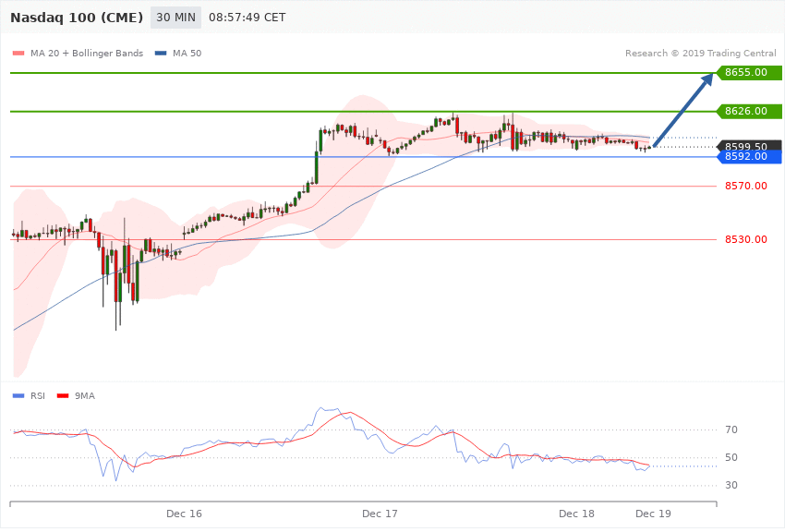Click the RSI 70 level label

coord(731,429)
